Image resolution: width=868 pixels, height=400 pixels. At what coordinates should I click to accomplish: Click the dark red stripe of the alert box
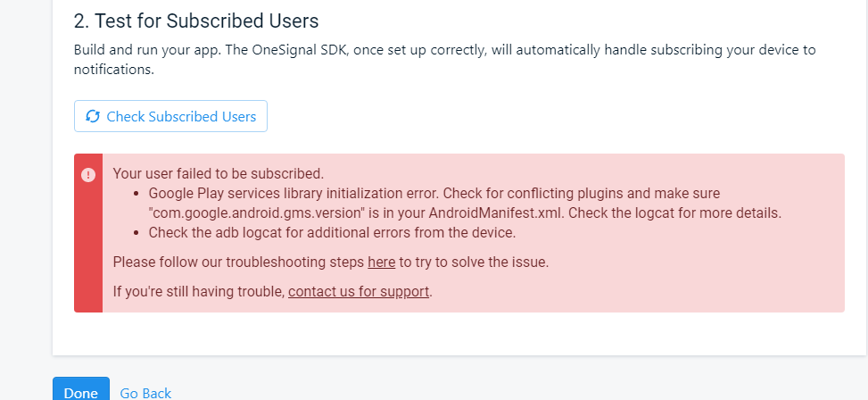click(x=88, y=233)
